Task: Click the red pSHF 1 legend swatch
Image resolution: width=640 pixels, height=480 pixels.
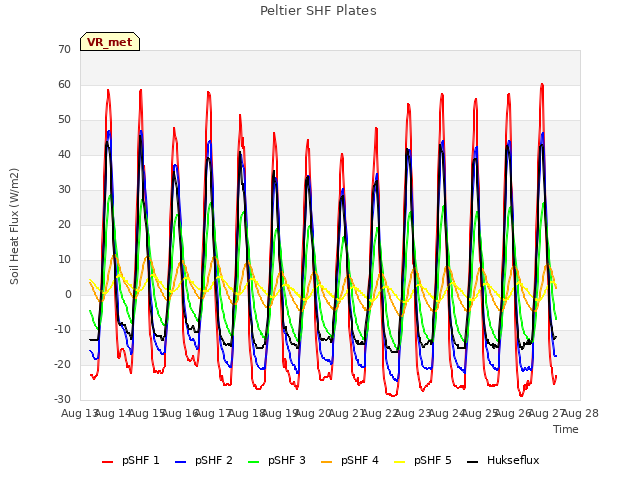Action: (x=107, y=462)
